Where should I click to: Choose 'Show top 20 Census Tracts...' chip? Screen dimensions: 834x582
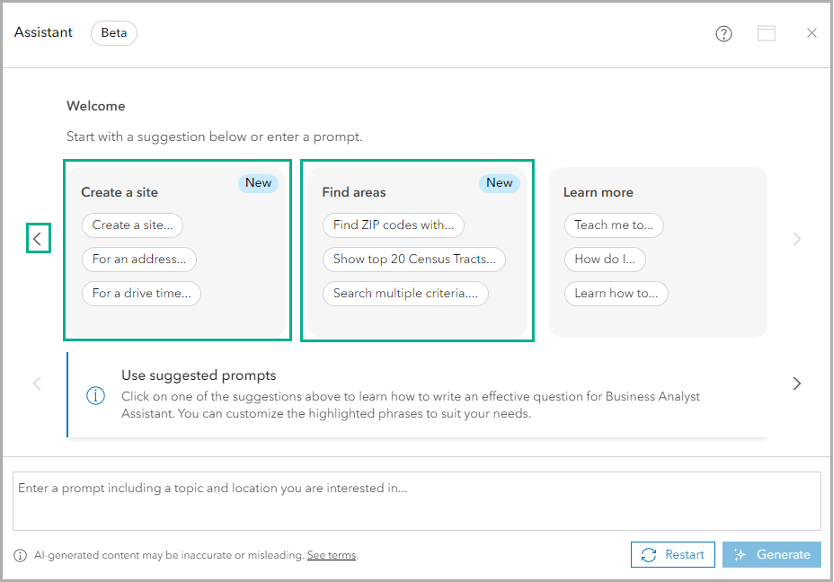414,259
